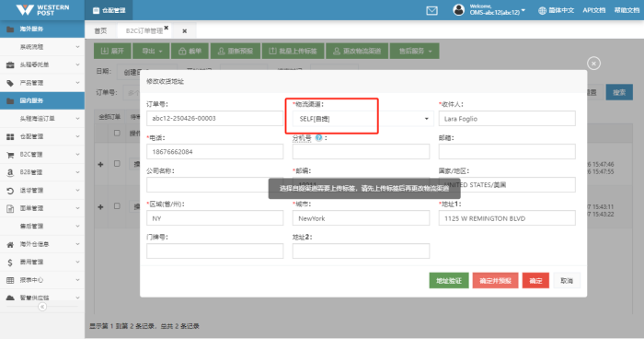Viewport: 644px width, 339px height.
Task: Click the green 地址验证 button
Action: pos(449,281)
